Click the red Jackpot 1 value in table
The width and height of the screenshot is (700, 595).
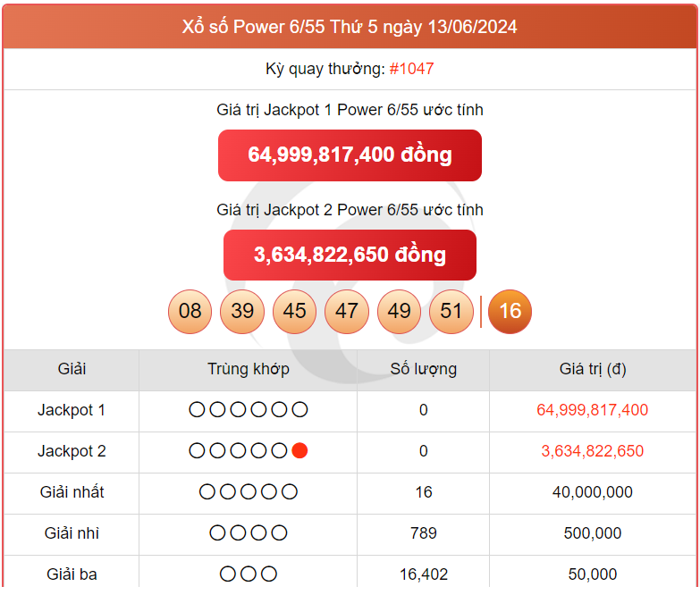click(592, 410)
